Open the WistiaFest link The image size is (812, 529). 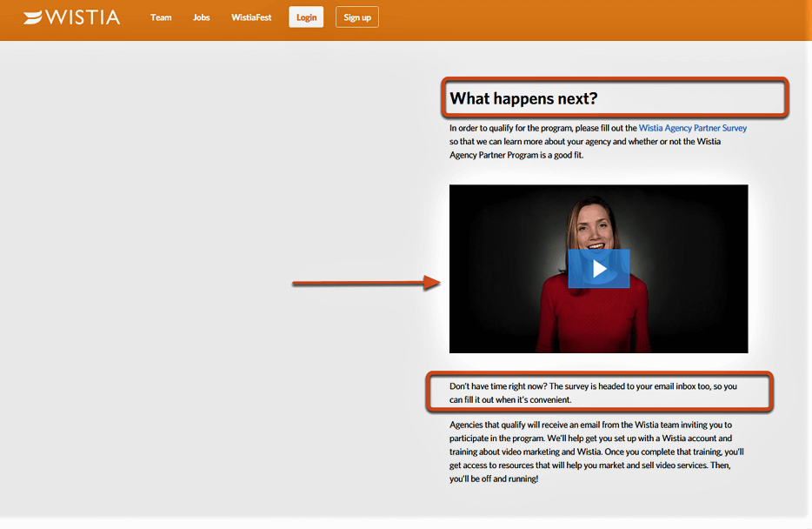[251, 17]
